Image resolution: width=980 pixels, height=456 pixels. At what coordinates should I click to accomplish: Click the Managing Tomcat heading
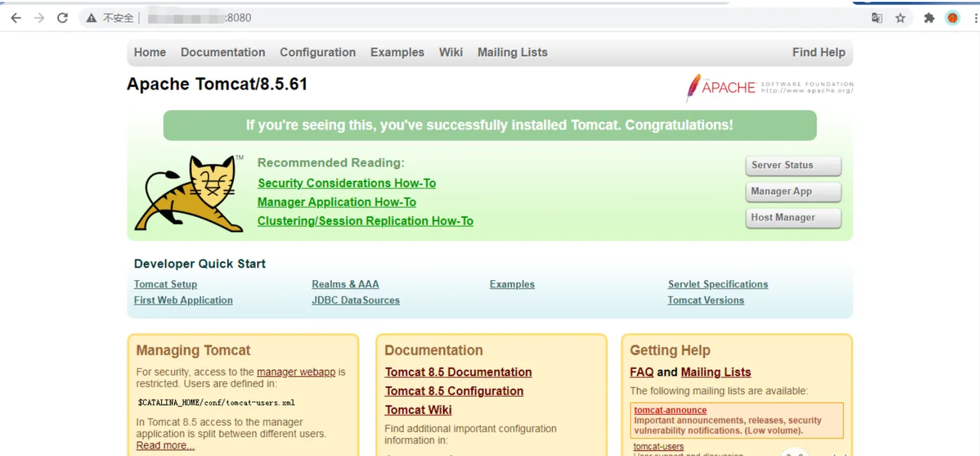tap(193, 350)
